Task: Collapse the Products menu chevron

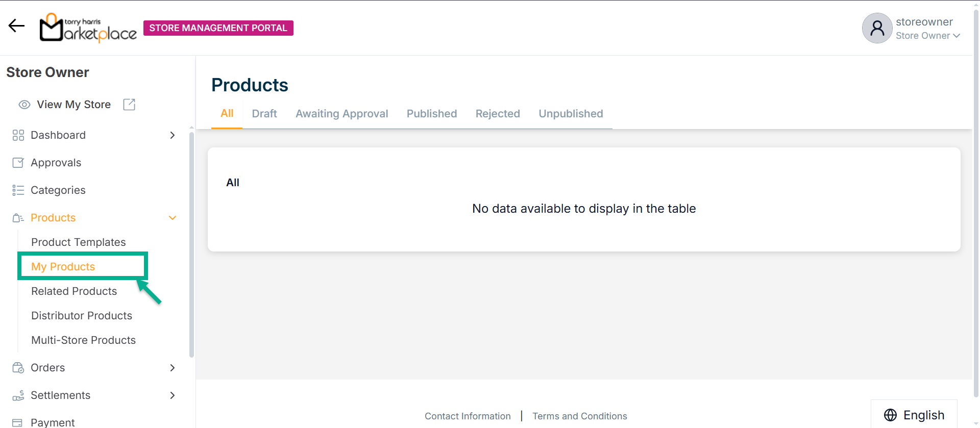Action: 173,218
